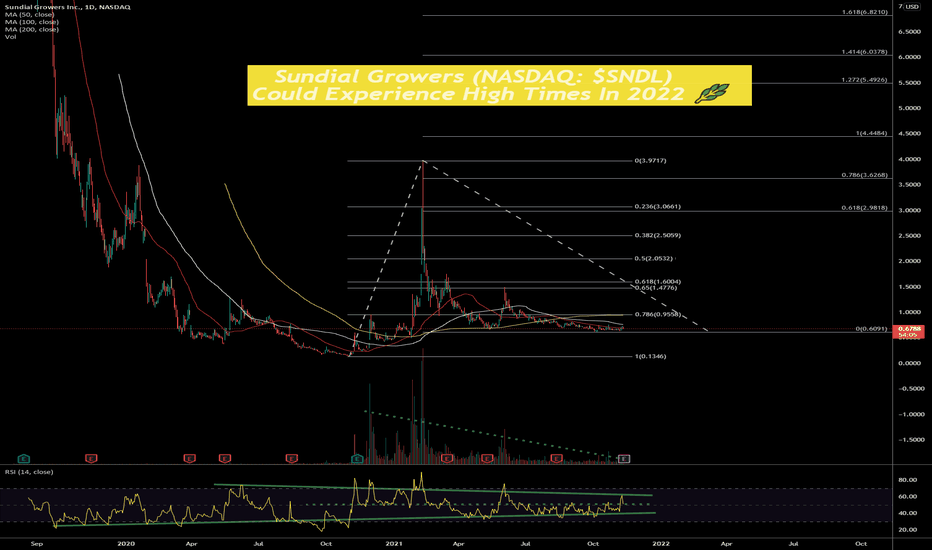Click the Fib label 0.786(0.9558)
Image resolution: width=932 pixels, height=550 pixels.
pyautogui.click(x=657, y=315)
